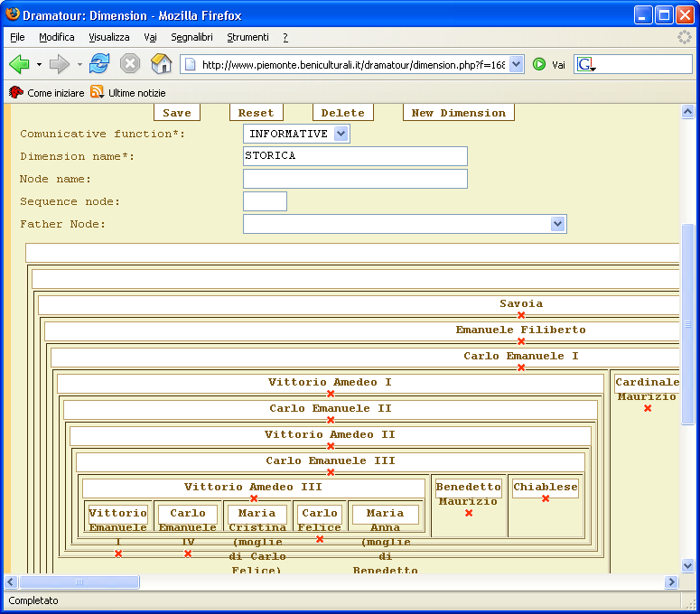Click the Sequence node input field
700x614 pixels.
tap(265, 201)
